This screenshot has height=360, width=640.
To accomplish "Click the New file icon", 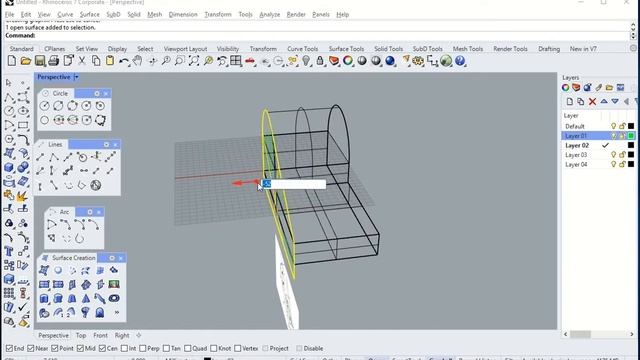I will click(x=12, y=61).
